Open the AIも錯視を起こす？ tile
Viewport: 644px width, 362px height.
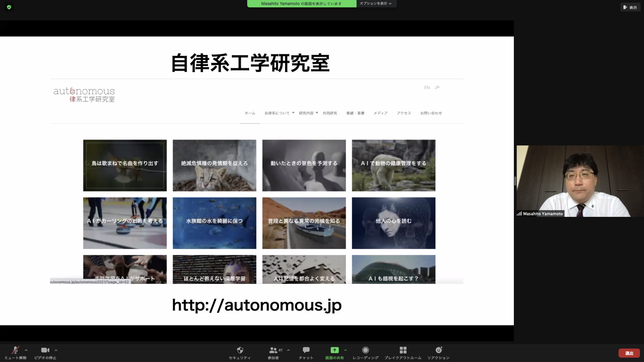tap(393, 269)
